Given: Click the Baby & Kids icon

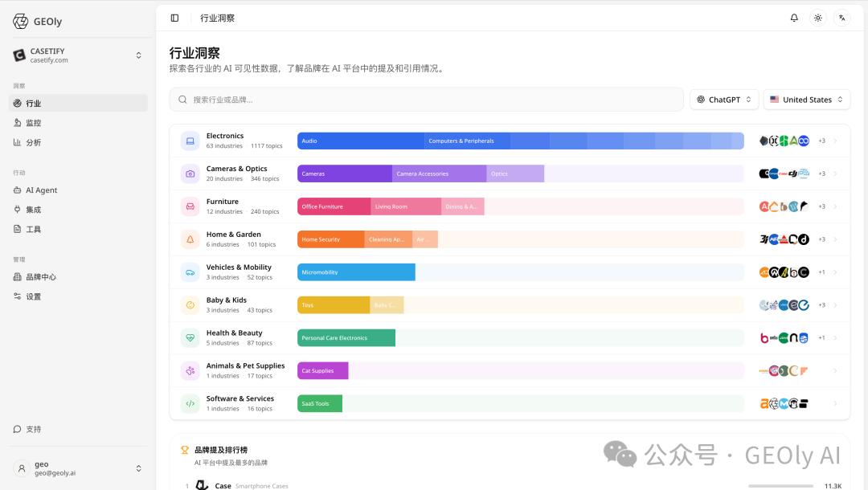Looking at the screenshot, I should coord(190,305).
